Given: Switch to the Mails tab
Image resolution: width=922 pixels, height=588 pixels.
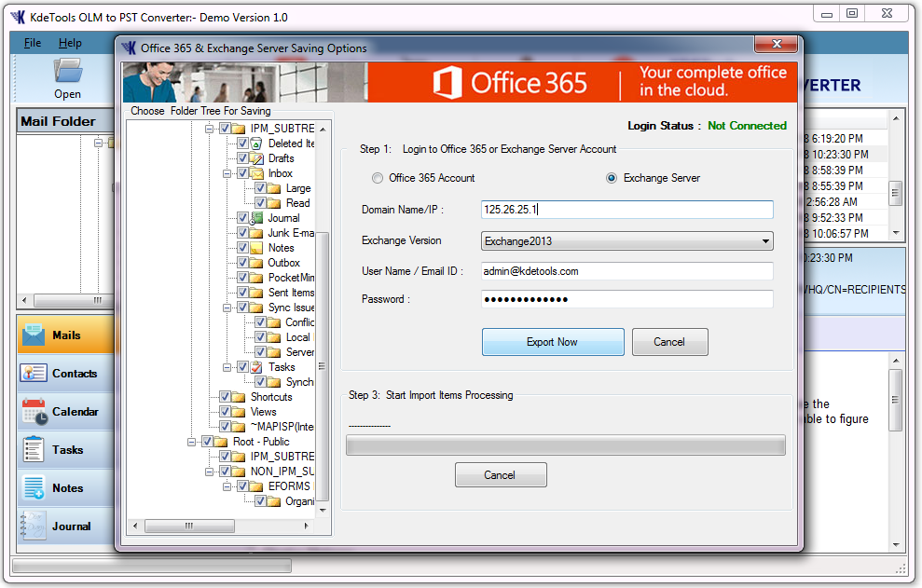Looking at the screenshot, I should [66, 335].
